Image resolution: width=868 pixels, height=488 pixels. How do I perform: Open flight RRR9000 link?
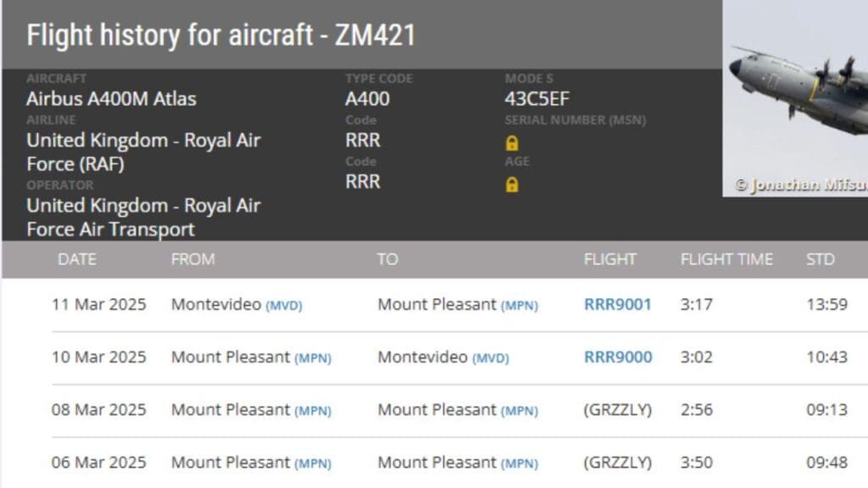(618, 357)
